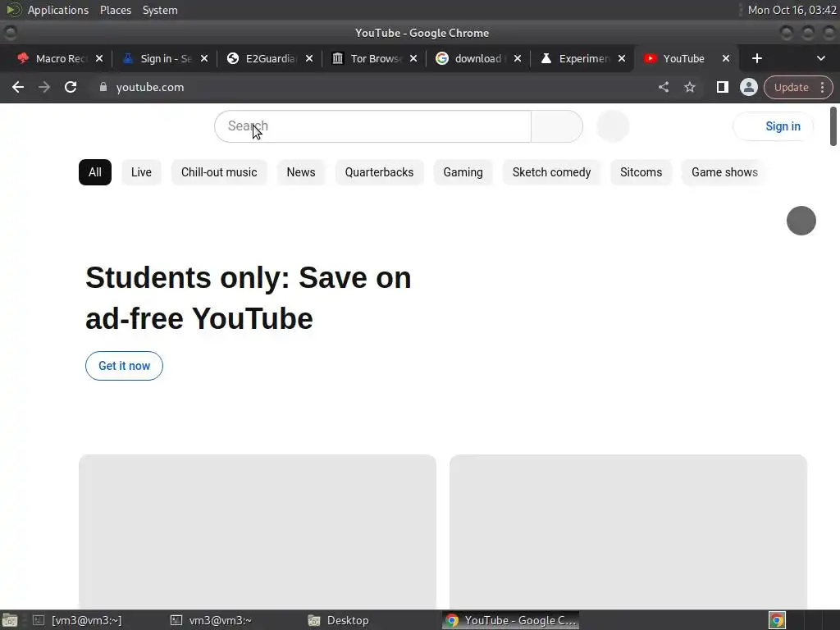Close the Macro Recorder tab
The image size is (840, 630).
click(x=99, y=58)
